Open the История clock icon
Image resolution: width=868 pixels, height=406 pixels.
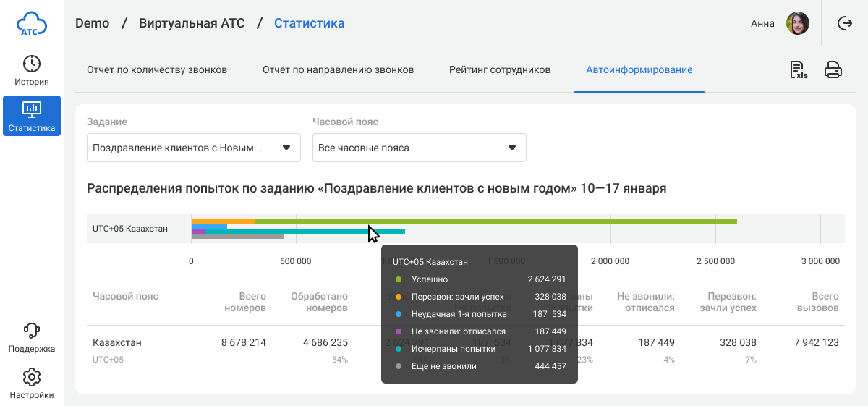[32, 64]
